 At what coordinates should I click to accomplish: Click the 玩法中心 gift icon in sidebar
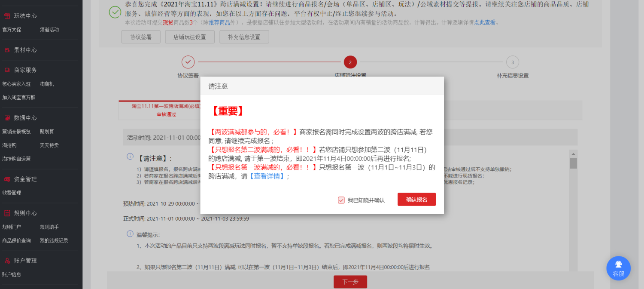point(7,16)
